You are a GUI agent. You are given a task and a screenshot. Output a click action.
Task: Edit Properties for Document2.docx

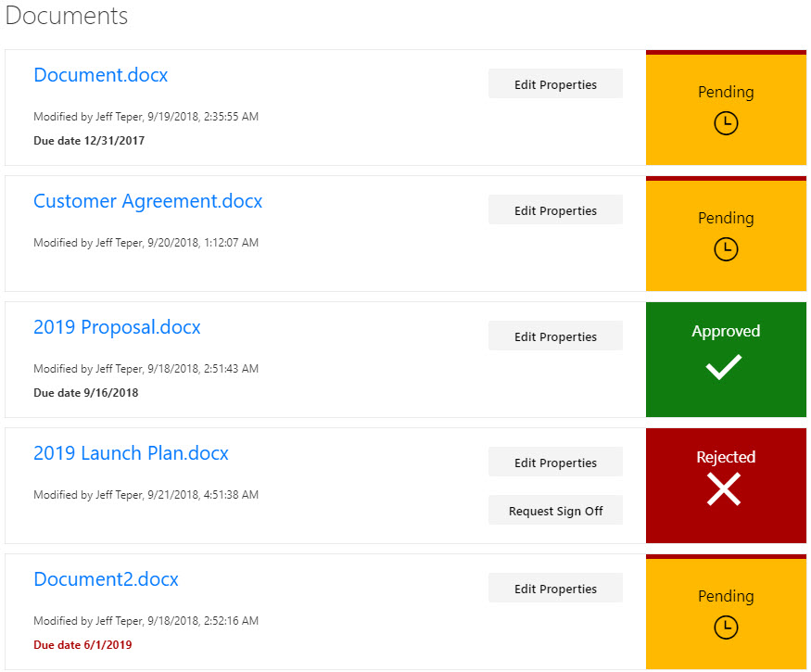coord(555,588)
